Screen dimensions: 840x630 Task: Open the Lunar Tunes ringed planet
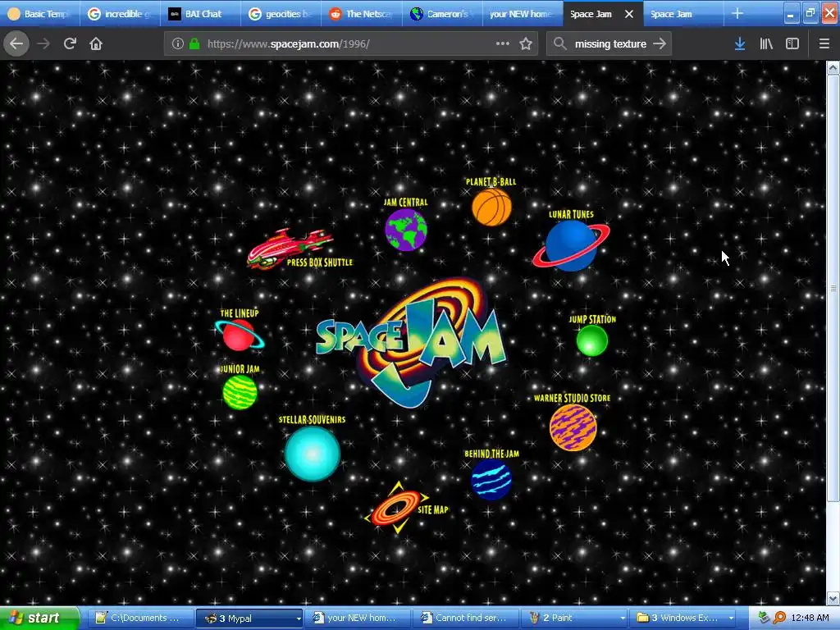(x=571, y=245)
